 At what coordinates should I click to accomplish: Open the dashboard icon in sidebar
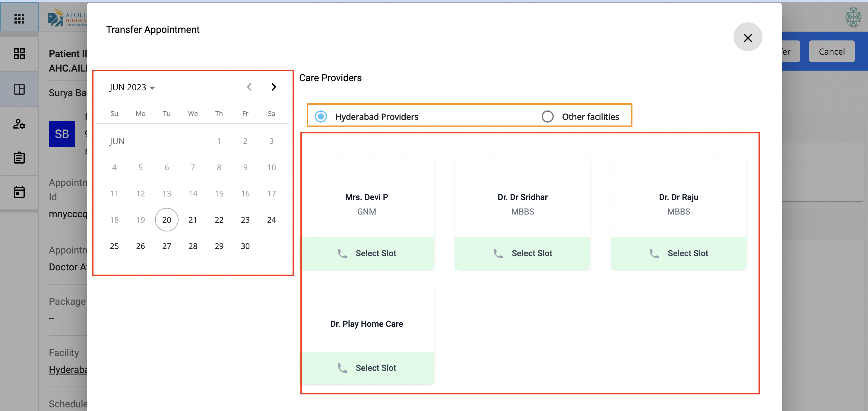[x=19, y=54]
